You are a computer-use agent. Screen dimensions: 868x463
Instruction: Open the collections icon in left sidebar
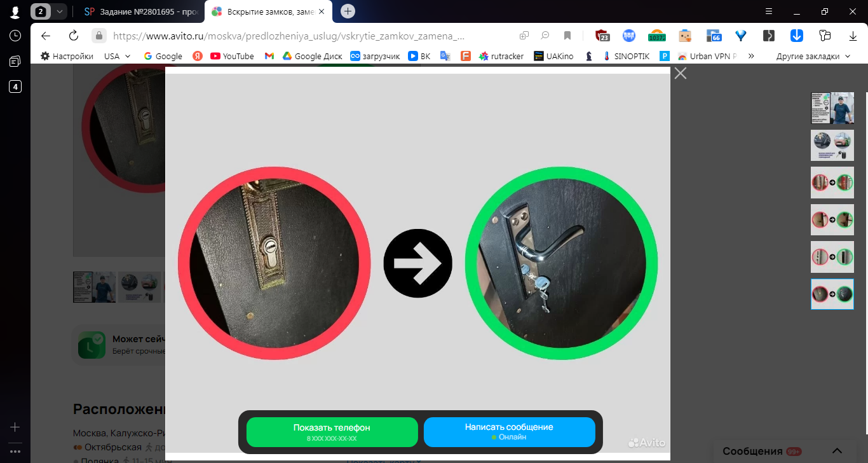coord(15,61)
